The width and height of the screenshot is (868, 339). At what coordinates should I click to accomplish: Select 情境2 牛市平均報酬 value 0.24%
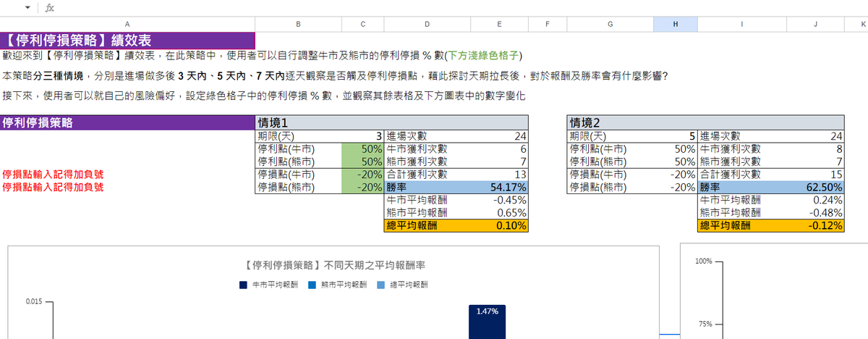[x=815, y=200]
